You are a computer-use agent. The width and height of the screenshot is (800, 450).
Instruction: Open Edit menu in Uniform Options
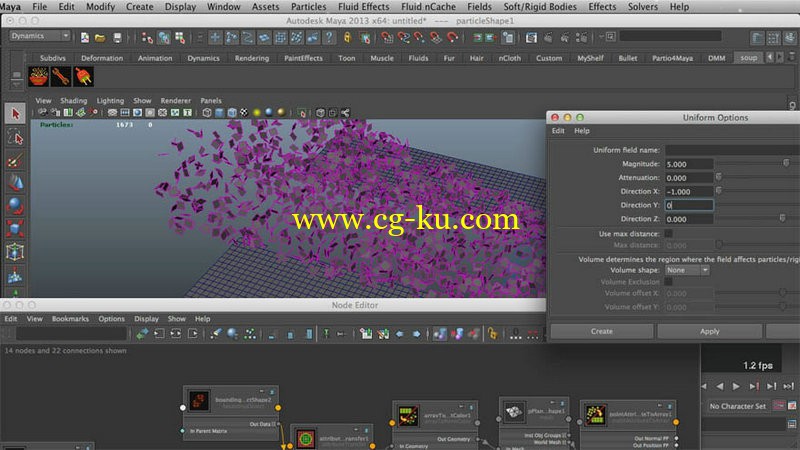[558, 131]
